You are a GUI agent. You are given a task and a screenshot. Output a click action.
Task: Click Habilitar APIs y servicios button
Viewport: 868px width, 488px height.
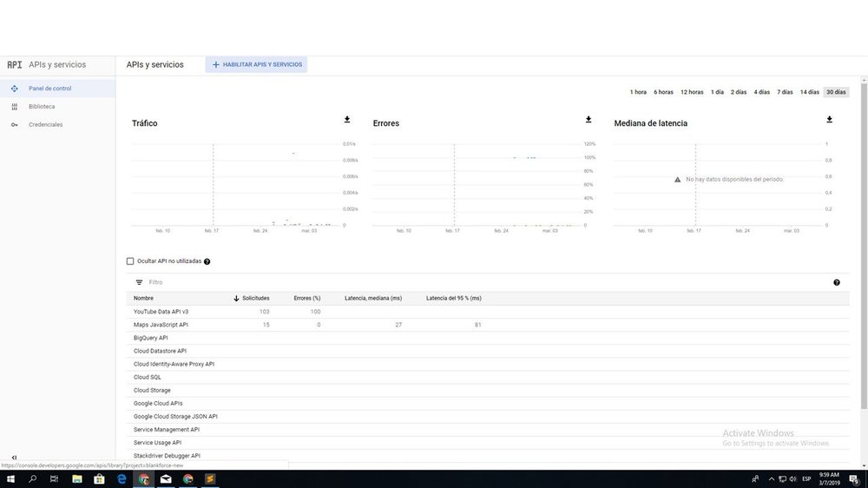[x=256, y=65]
